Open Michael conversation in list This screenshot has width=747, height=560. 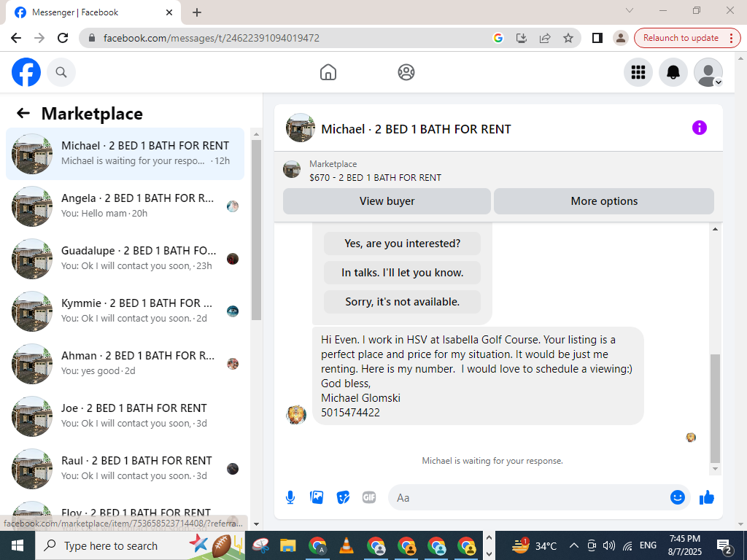125,154
